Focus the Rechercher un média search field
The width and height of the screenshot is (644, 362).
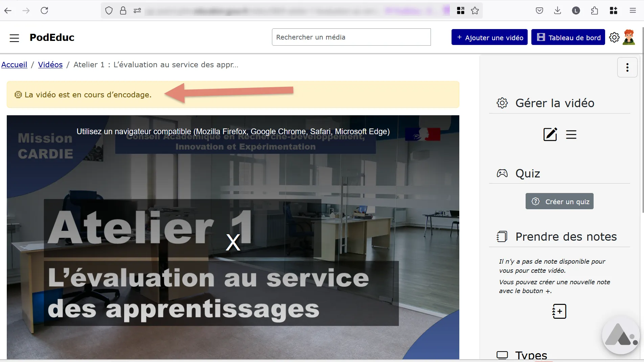pos(351,37)
